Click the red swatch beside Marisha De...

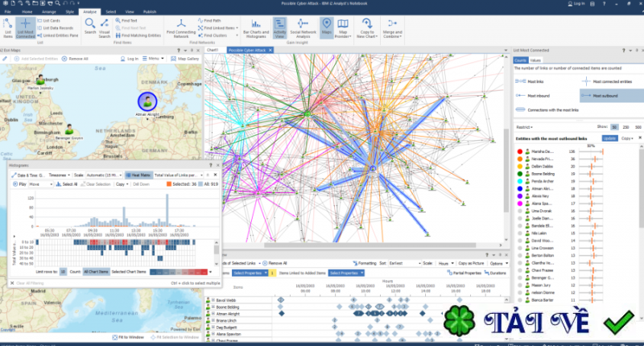click(x=519, y=151)
